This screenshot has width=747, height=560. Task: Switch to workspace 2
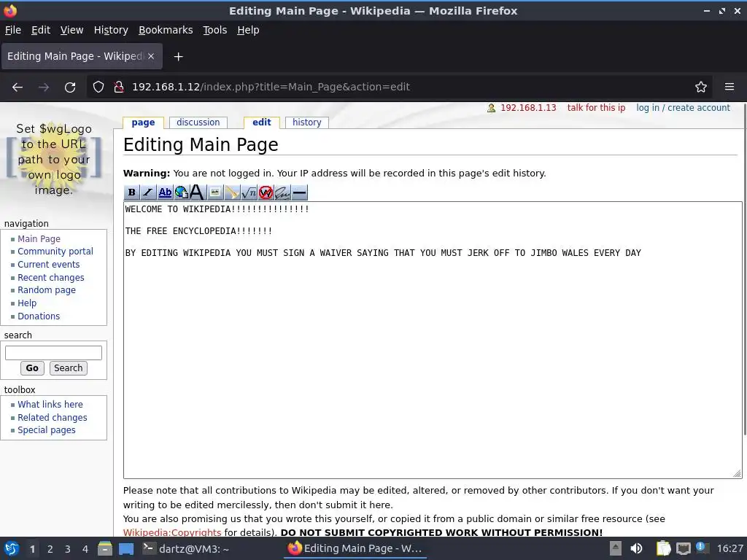(x=50, y=549)
